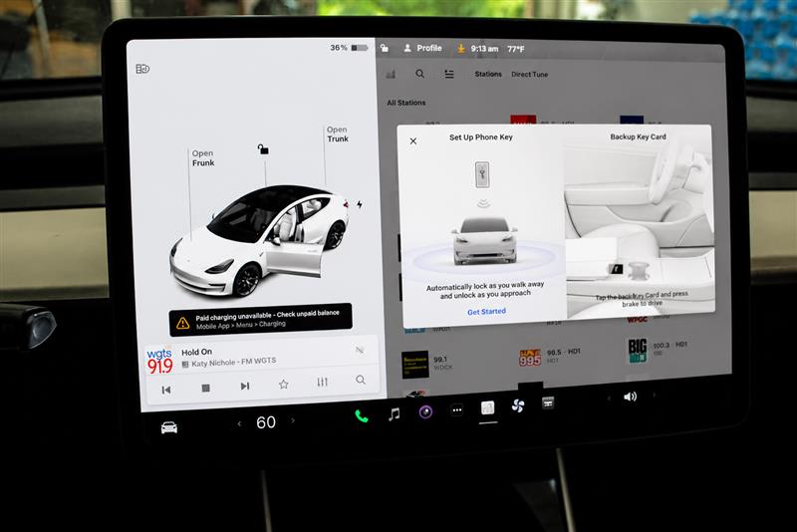
Task: Skip to the next track
Action: click(x=244, y=387)
